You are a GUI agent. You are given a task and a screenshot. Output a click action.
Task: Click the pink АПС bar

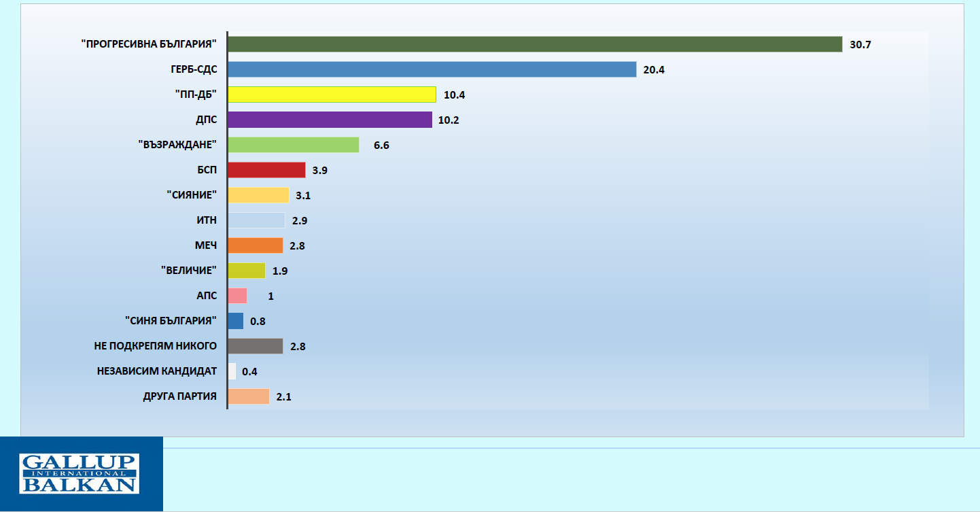point(237,296)
